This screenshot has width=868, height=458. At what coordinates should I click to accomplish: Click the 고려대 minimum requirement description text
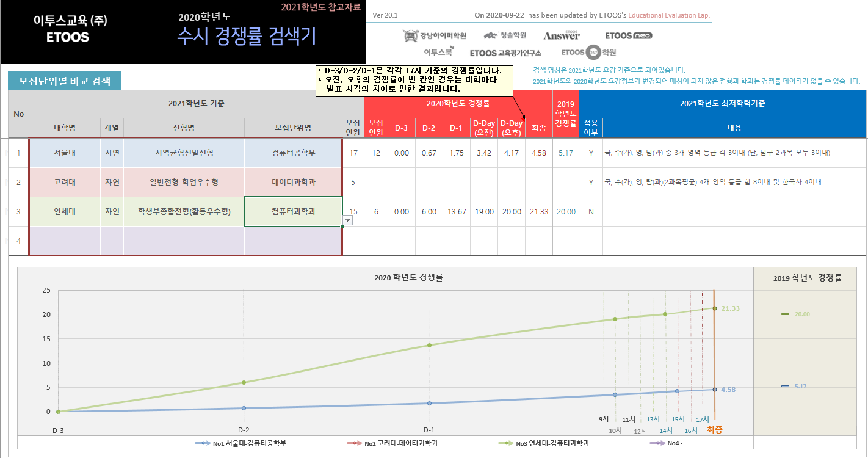(712, 182)
